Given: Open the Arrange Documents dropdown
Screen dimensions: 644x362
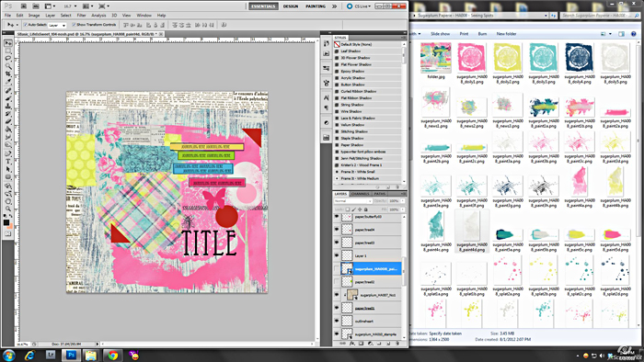Looking at the screenshot, I should pyautogui.click(x=88, y=6).
